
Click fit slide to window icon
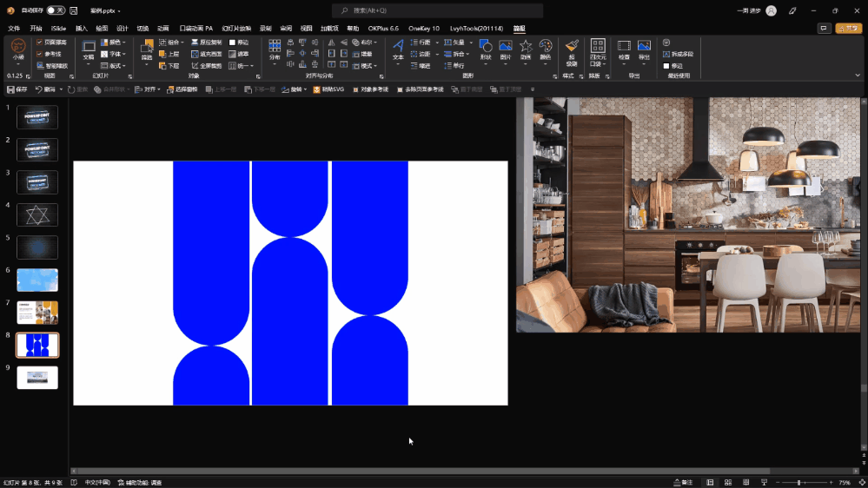tap(862, 483)
